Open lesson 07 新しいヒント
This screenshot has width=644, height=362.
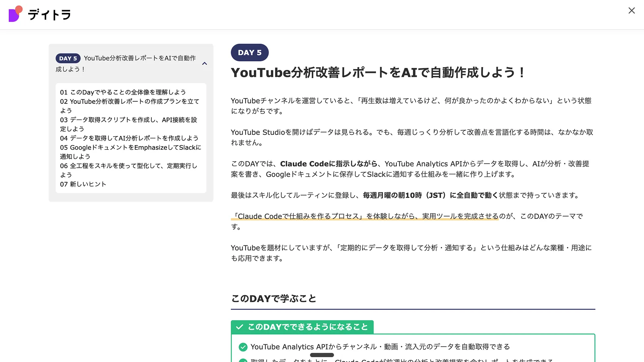[83, 184]
